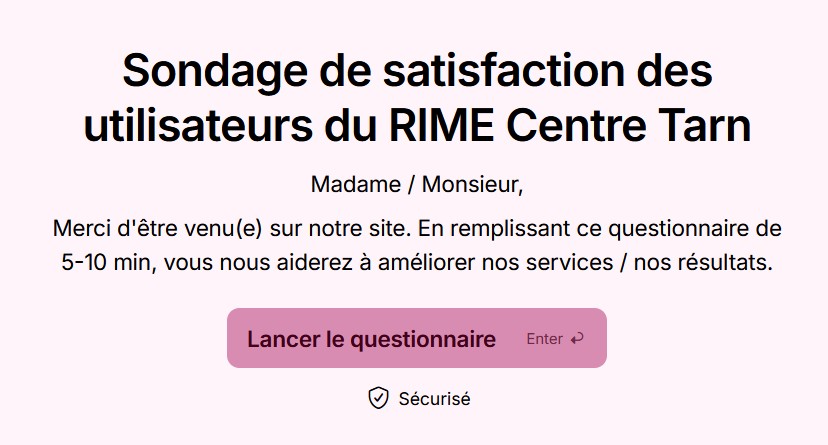Click the "RIME Centre Tarn" title text

click(584, 128)
